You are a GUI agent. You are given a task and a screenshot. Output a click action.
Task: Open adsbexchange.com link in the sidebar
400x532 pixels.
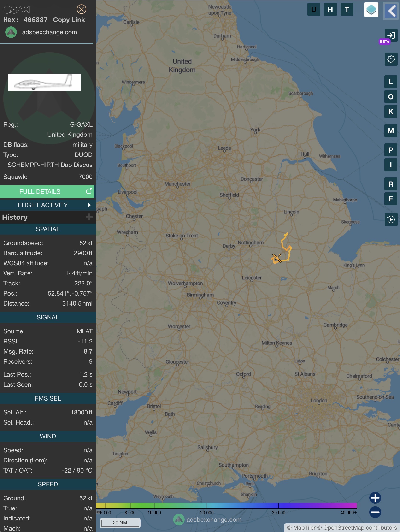[50, 32]
